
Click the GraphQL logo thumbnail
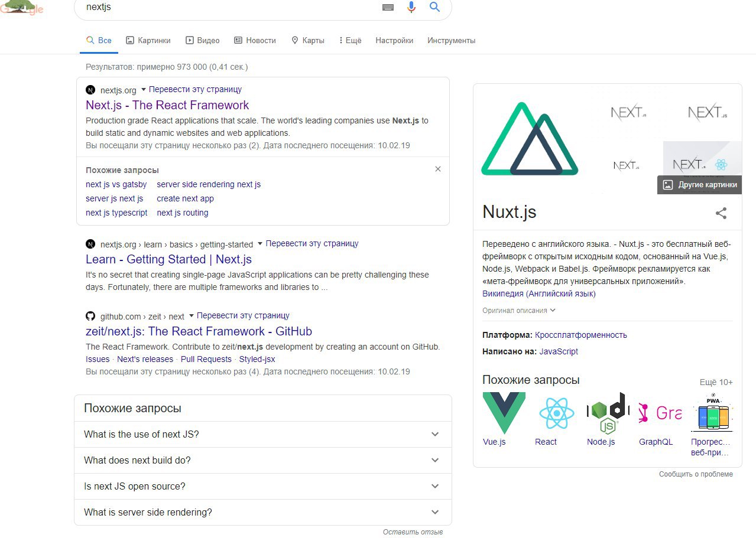660,413
